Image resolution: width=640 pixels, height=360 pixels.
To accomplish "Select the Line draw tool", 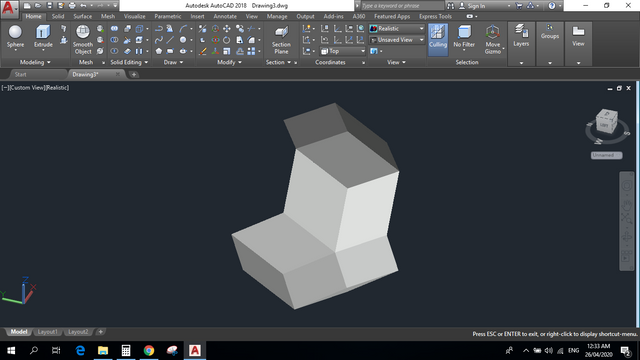I will [x=170, y=40].
